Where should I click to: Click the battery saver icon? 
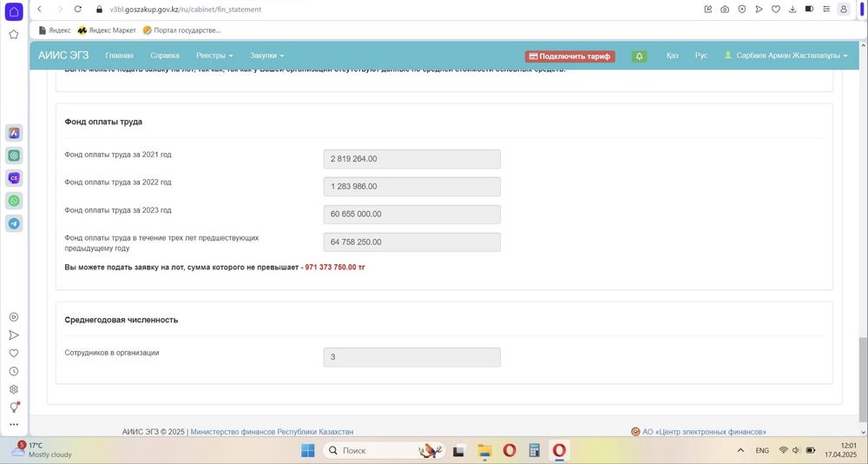tap(809, 10)
